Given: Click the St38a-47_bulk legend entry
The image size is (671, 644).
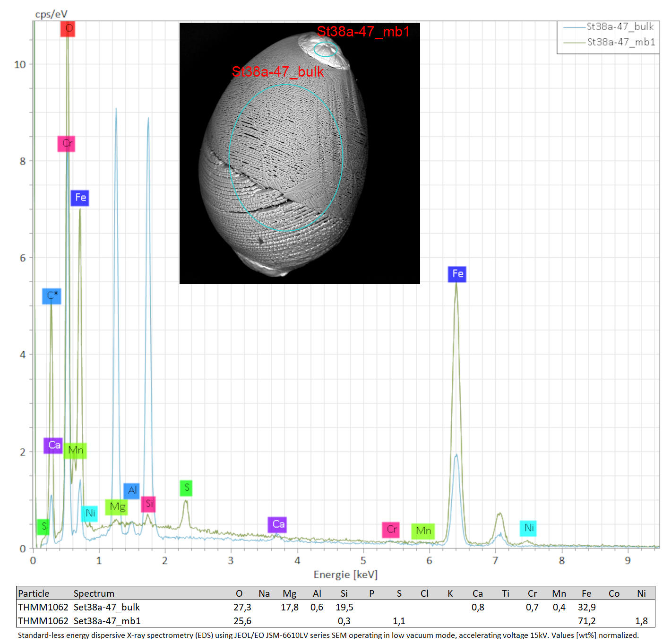Looking at the screenshot, I should [x=609, y=27].
